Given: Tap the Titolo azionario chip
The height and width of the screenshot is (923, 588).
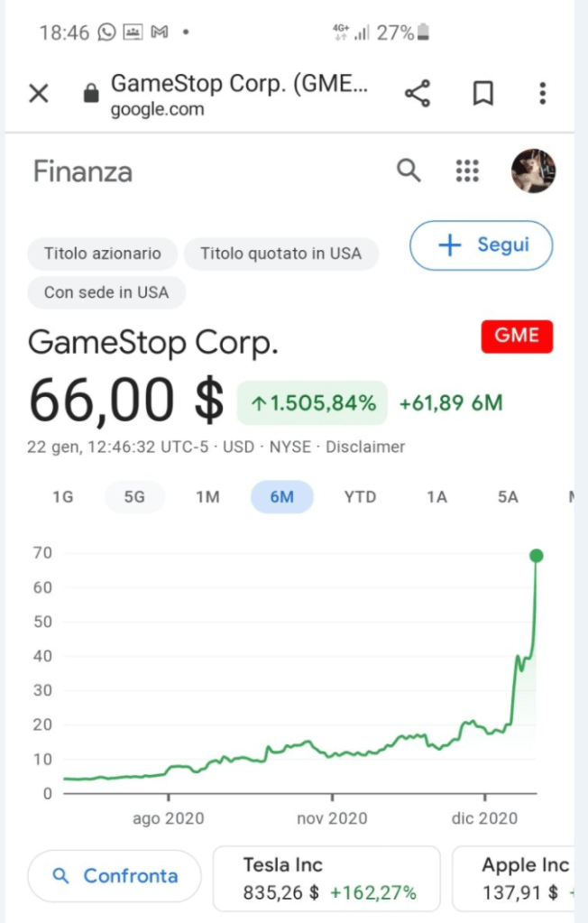Looking at the screenshot, I should pos(102,254).
